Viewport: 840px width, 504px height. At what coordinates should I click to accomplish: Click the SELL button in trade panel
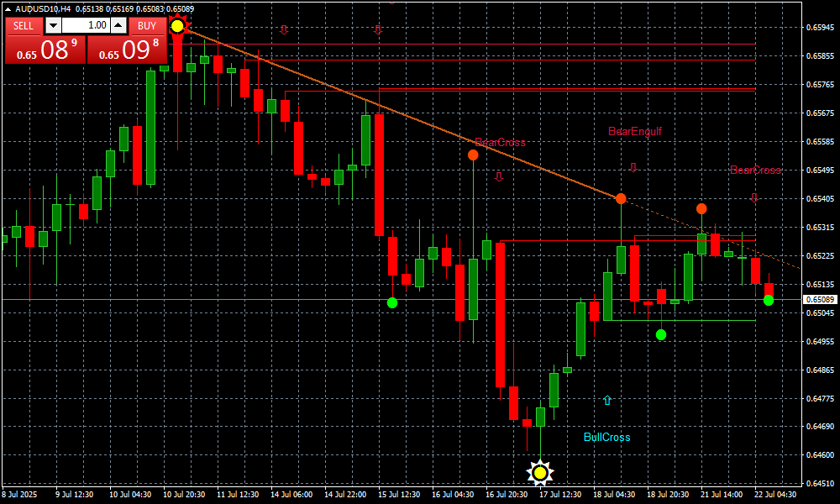(x=24, y=26)
